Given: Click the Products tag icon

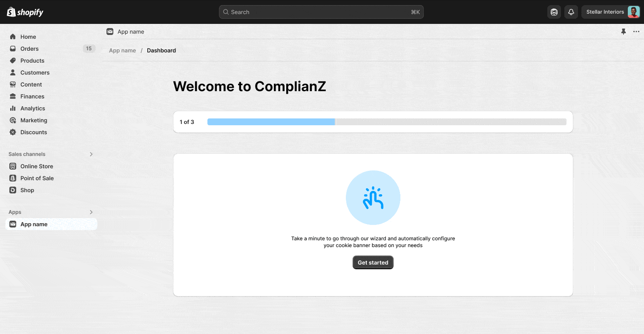Looking at the screenshot, I should tap(13, 60).
